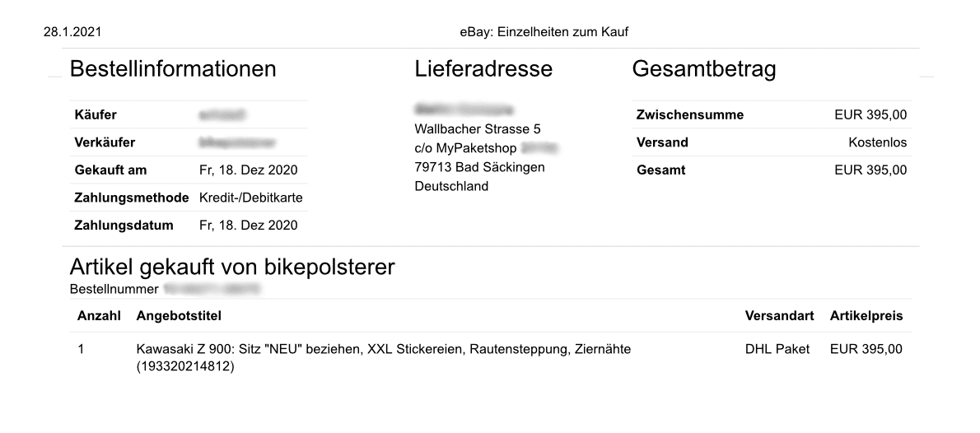Click the 'Zahlungsdatum' date value

point(249,225)
